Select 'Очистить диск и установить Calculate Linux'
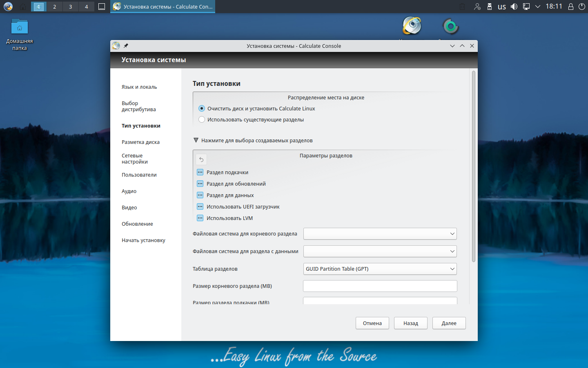The image size is (588, 368). [x=257, y=108]
